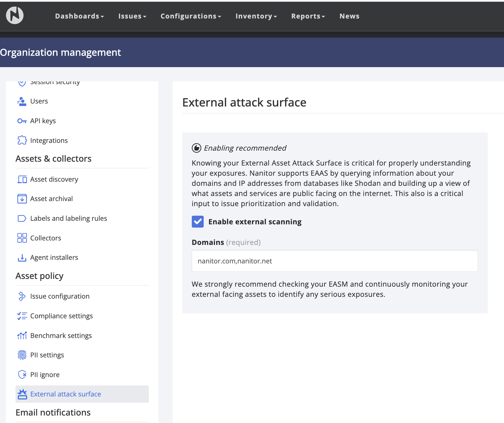
Task: Click the Agent installers download icon
Action: click(22, 258)
